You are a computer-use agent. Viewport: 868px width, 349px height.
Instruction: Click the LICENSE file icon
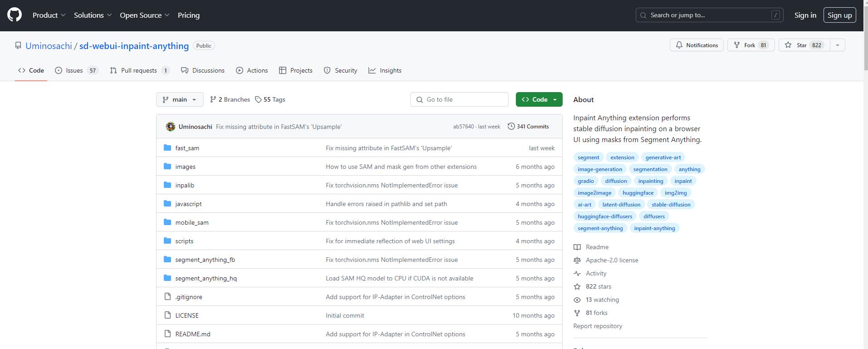(x=167, y=315)
